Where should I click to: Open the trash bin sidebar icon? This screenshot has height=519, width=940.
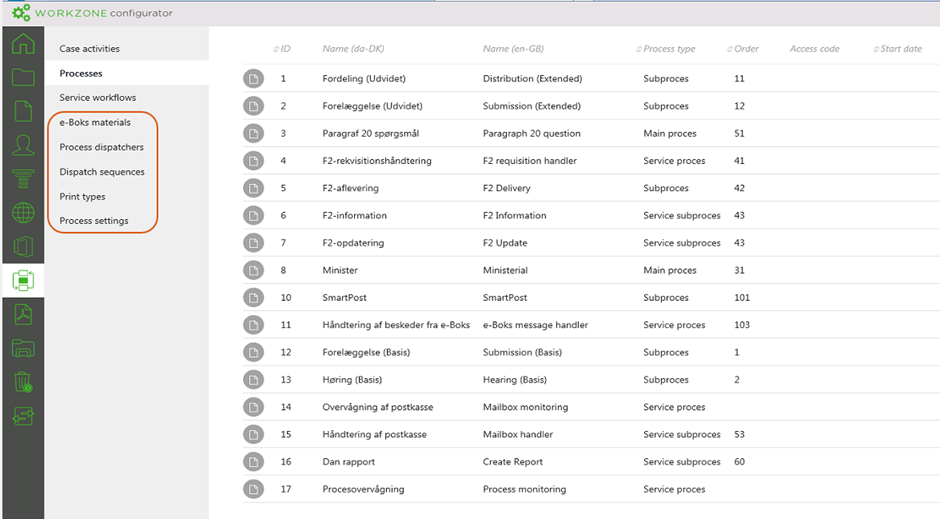tap(23, 382)
